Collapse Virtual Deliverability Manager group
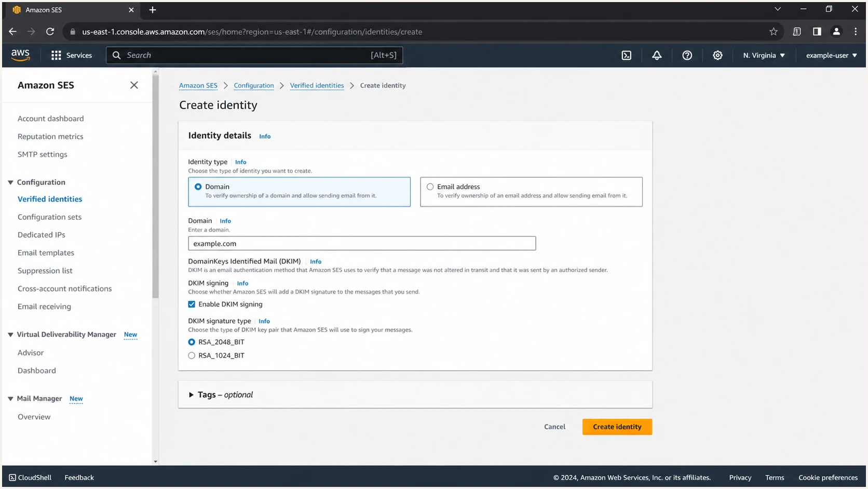The image size is (868, 489). point(10,335)
